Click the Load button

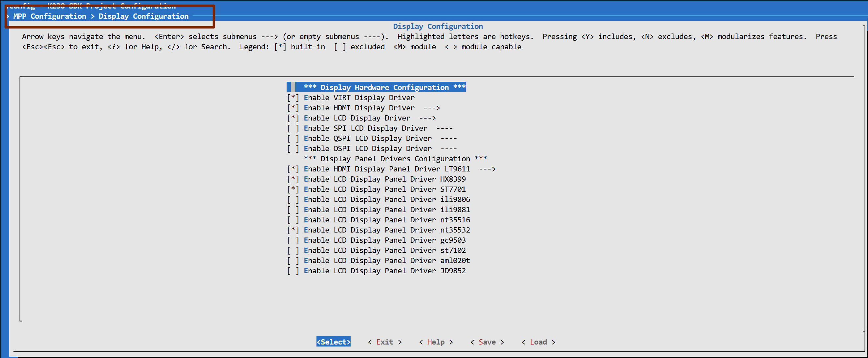coord(538,342)
